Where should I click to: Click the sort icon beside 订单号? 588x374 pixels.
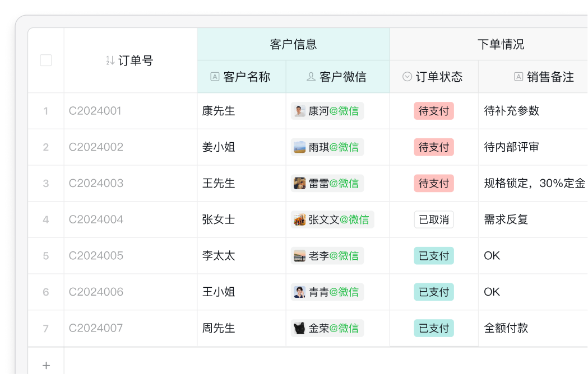click(110, 60)
